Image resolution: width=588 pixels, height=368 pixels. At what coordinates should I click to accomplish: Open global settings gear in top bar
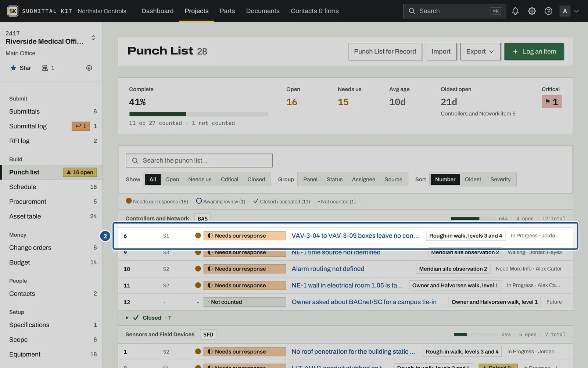point(532,11)
